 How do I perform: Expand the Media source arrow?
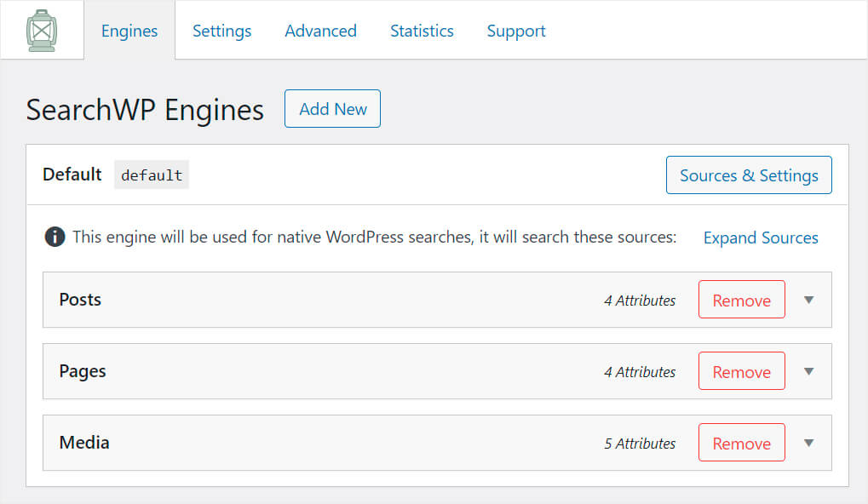(808, 443)
